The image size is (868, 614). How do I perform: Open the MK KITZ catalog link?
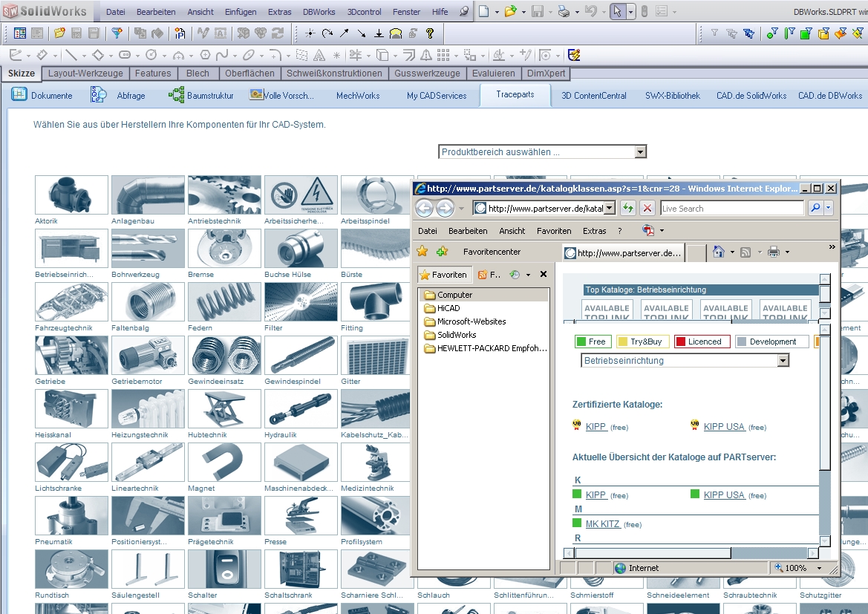pos(602,523)
